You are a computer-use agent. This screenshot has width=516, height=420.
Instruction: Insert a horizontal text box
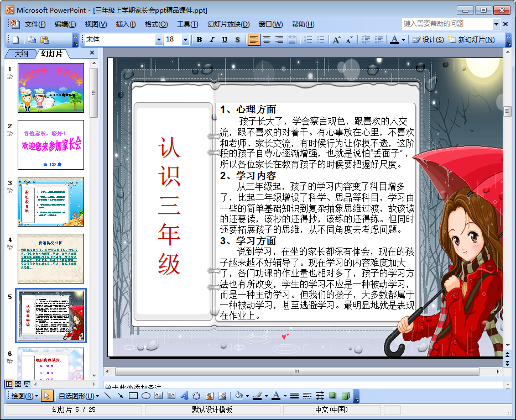tap(159, 396)
